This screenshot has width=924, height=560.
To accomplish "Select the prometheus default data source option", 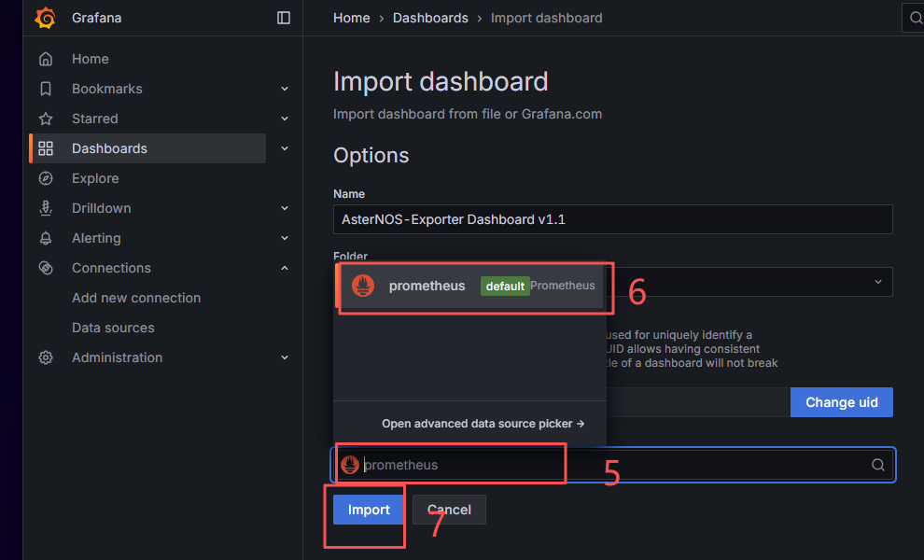I will (469, 286).
